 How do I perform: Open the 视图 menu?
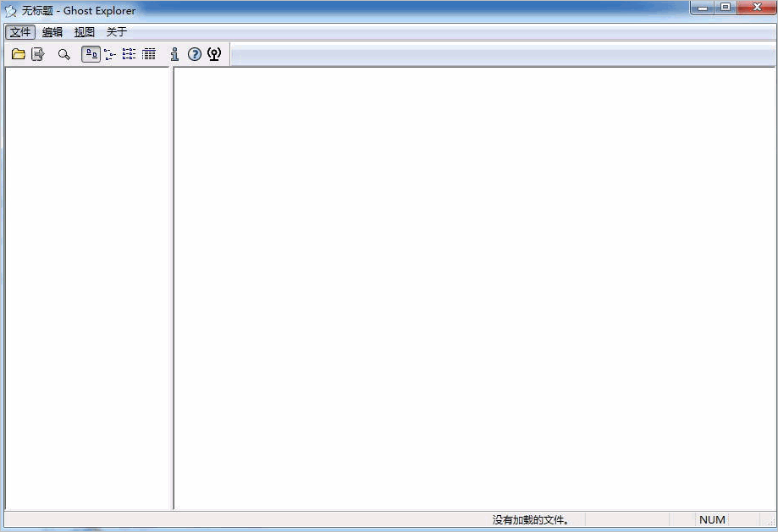pyautogui.click(x=85, y=32)
